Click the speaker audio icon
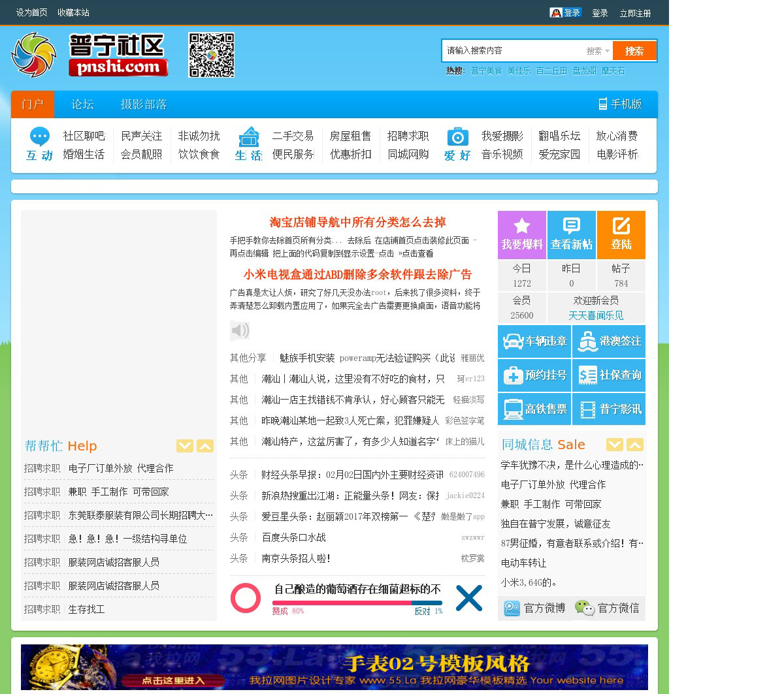The height and width of the screenshot is (694, 784). (240, 330)
